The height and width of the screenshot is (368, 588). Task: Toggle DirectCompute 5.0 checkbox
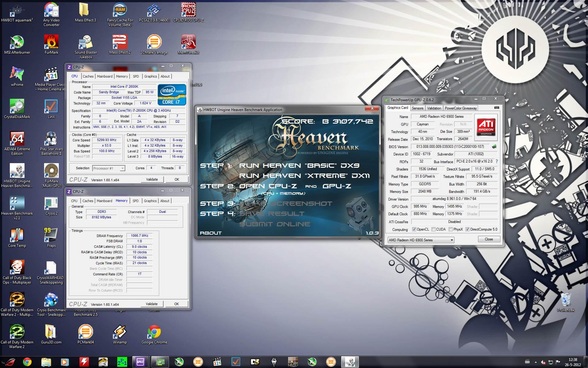467,229
